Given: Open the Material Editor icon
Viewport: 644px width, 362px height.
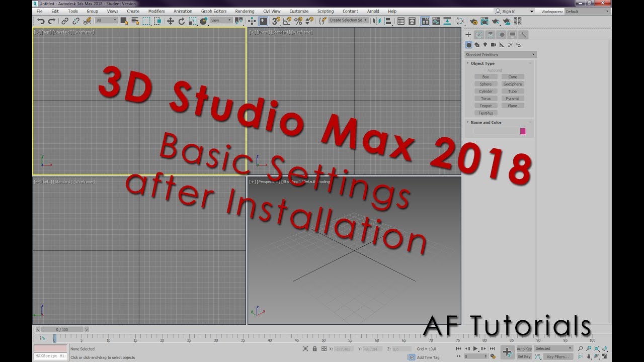Looking at the screenshot, I should [460, 21].
